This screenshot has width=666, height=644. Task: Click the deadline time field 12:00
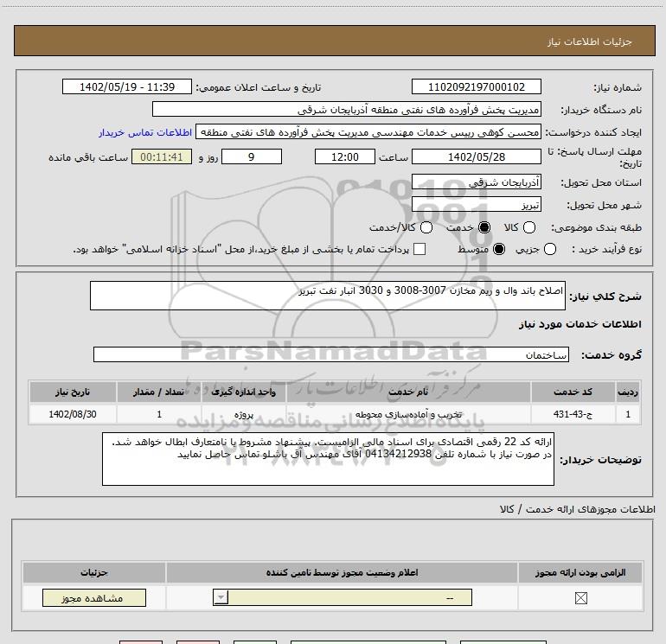(345, 156)
